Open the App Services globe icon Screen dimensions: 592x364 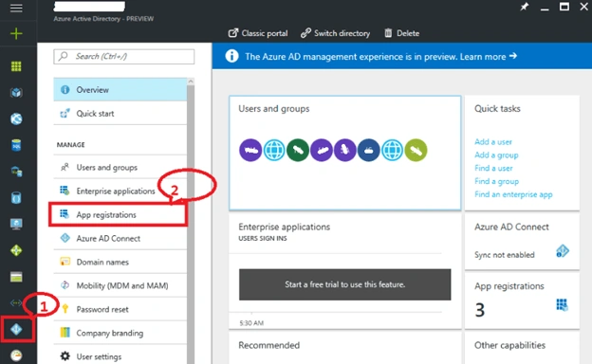(x=16, y=118)
